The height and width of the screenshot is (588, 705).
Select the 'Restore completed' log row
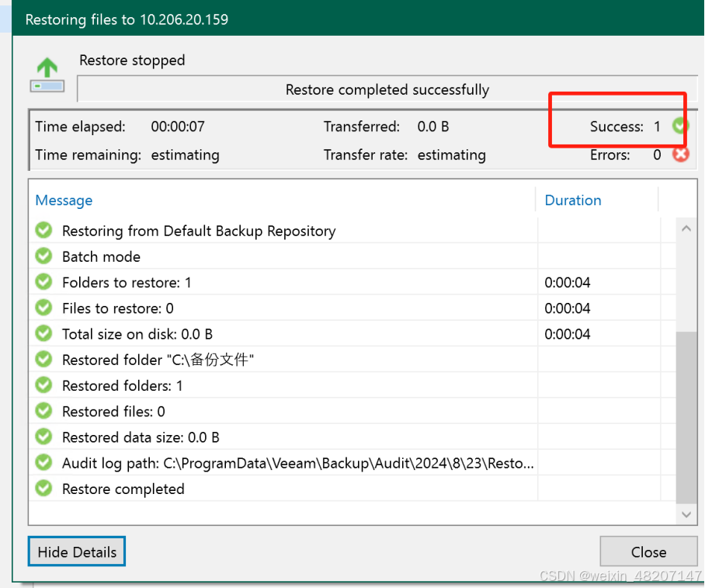352,489
